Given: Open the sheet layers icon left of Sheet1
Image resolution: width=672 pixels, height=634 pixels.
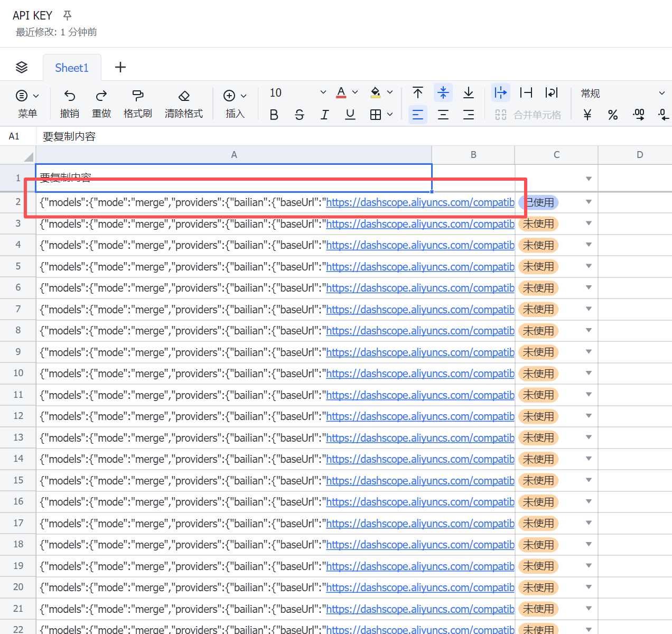Looking at the screenshot, I should coord(22,67).
